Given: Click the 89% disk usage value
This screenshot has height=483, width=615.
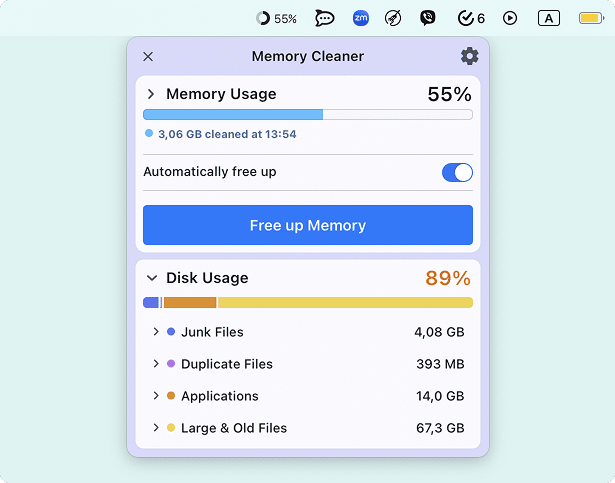Looking at the screenshot, I should [448, 278].
